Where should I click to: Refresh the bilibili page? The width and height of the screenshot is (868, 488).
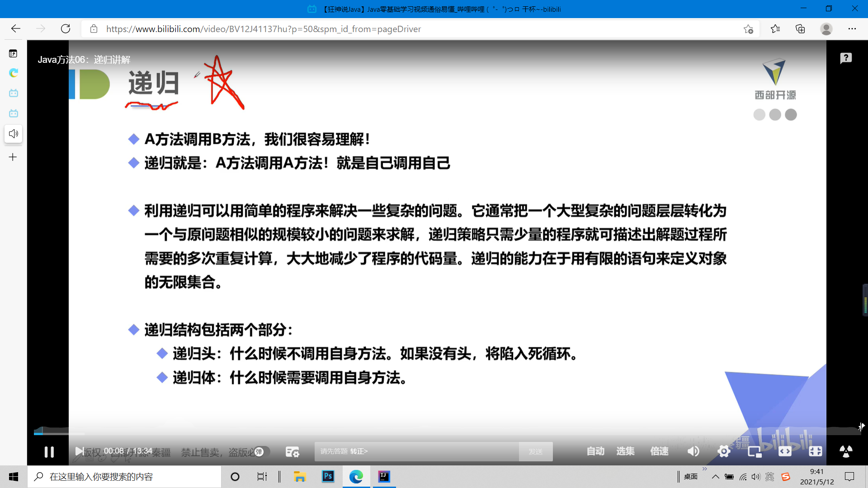coord(66,29)
